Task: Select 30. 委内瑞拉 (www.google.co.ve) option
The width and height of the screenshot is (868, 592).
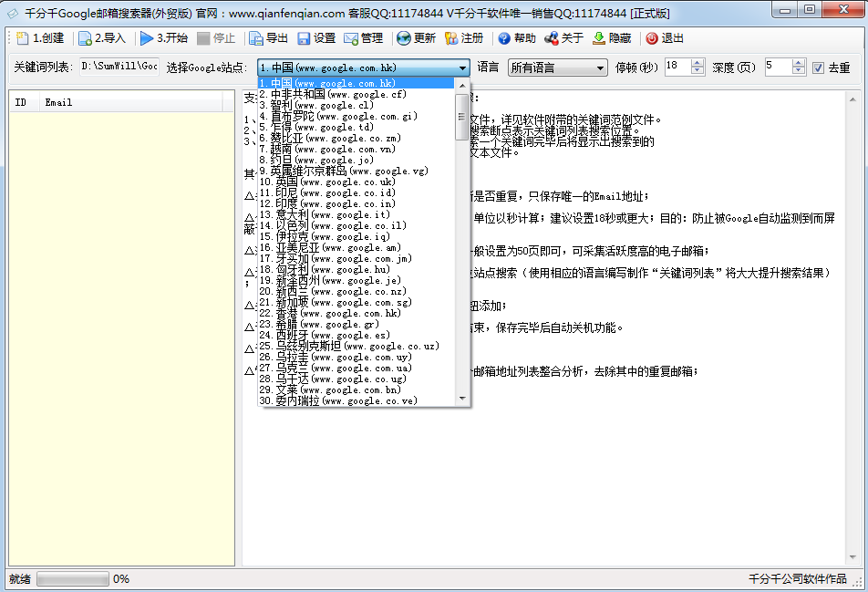Action: 356,401
